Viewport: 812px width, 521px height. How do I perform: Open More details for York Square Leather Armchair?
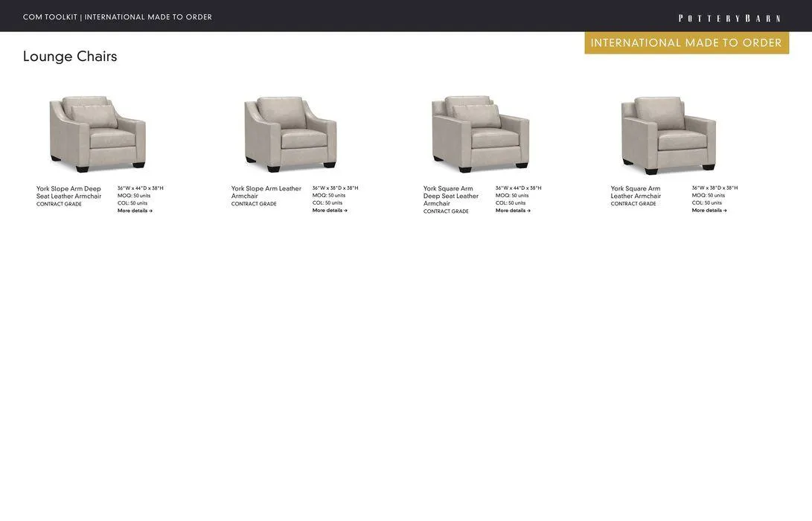pos(709,211)
